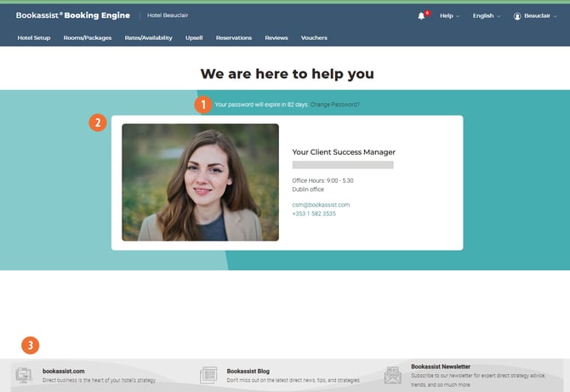Click the Bookassist Blog newspaper icon
570x392 pixels.
tap(208, 375)
